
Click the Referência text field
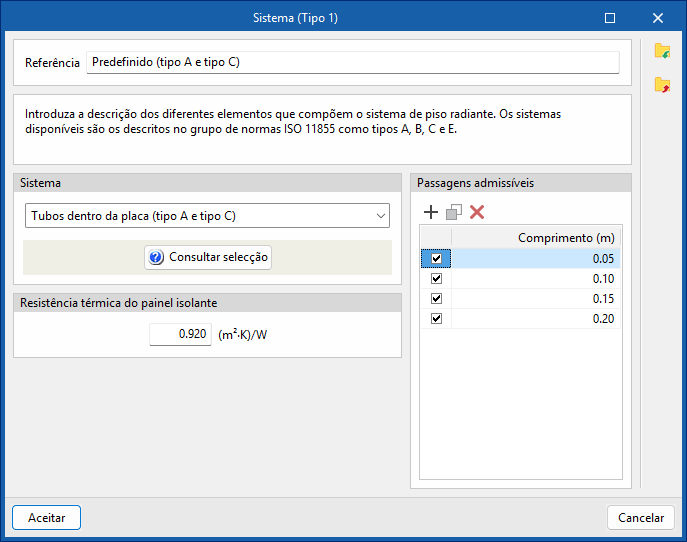(x=352, y=62)
